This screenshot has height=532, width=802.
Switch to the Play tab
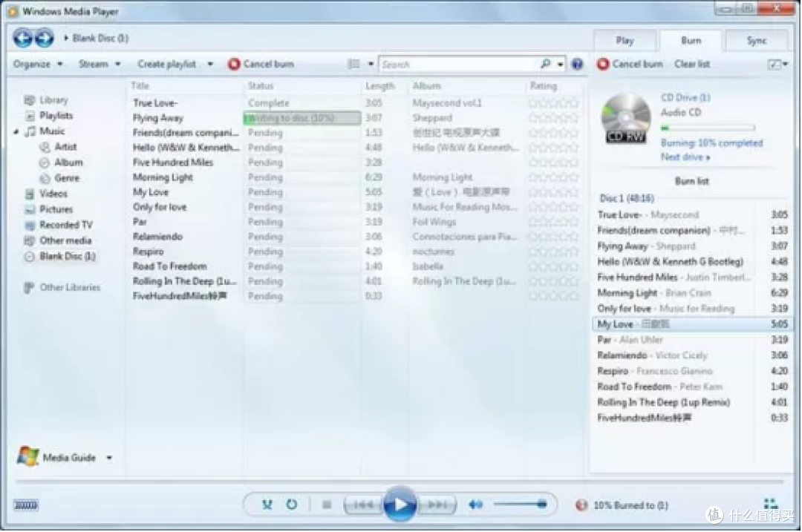(625, 40)
